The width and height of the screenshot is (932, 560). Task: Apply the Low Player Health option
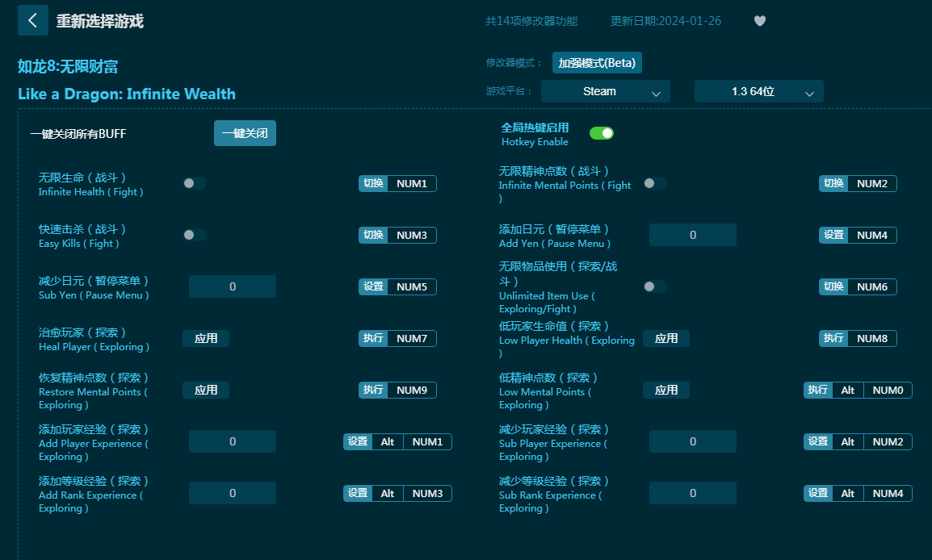(x=666, y=338)
